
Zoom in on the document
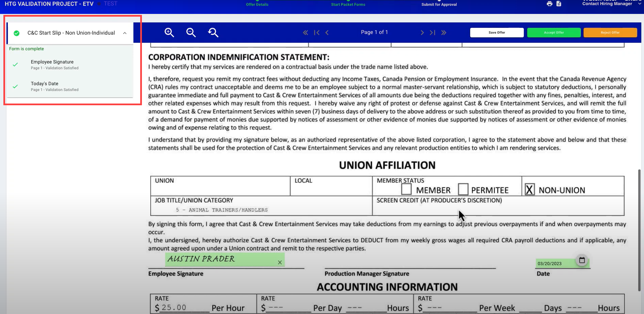(x=169, y=33)
